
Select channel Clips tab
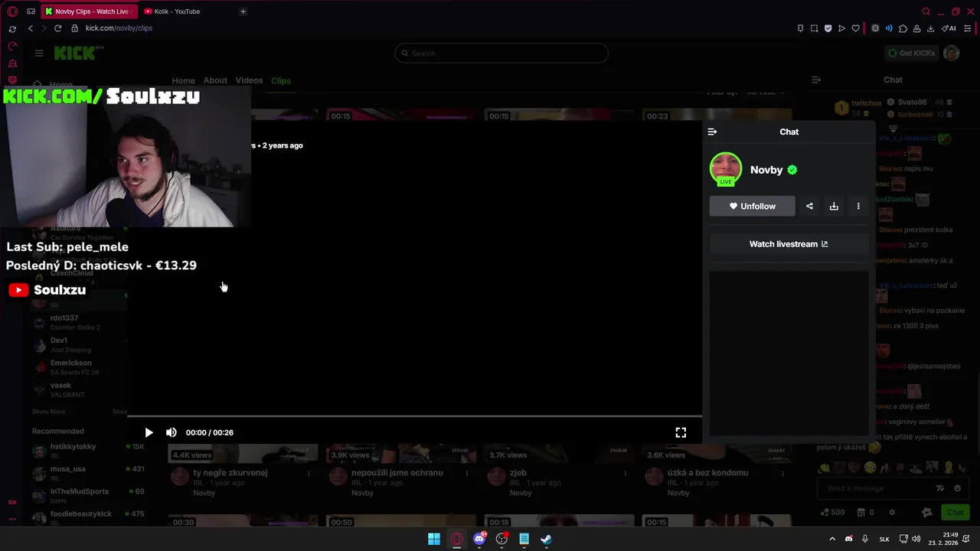281,80
